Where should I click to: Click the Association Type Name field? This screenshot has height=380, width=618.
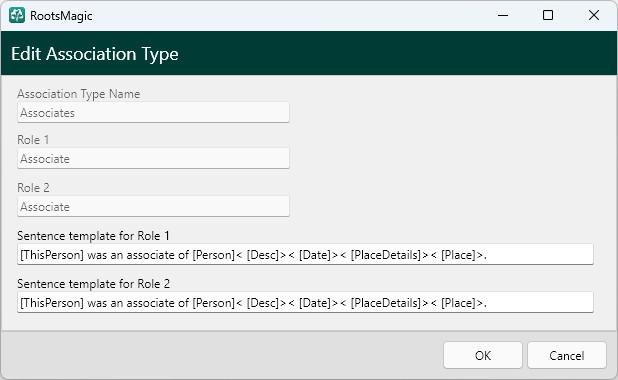[x=153, y=113]
